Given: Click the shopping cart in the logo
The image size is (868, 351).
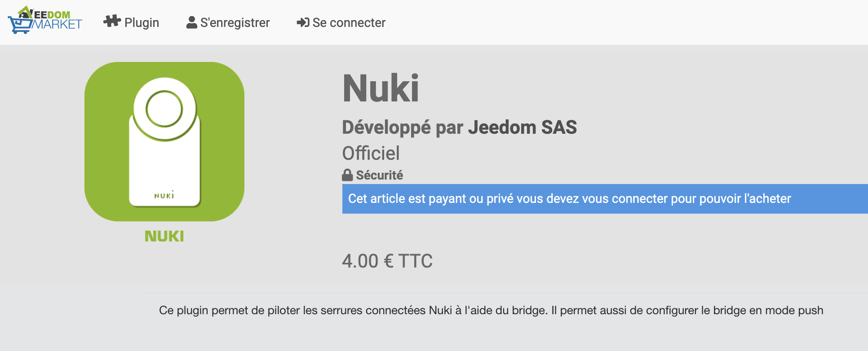Looking at the screenshot, I should point(20,25).
